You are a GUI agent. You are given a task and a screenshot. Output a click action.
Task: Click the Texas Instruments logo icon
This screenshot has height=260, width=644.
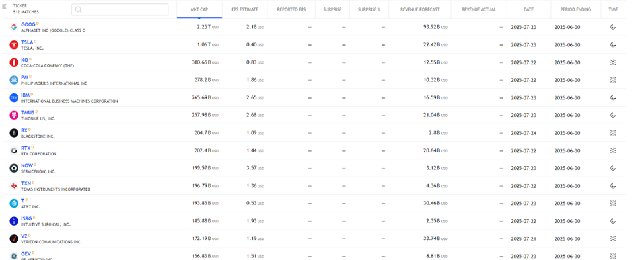coord(14,186)
